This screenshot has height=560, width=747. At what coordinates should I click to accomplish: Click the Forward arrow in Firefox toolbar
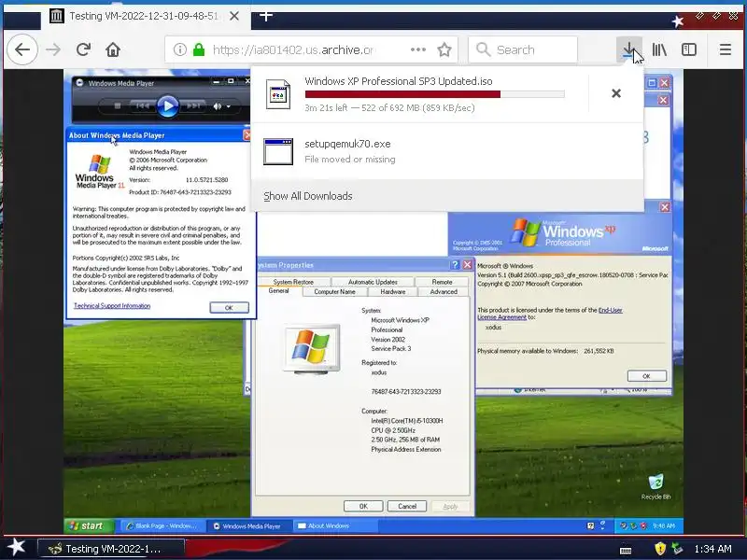[x=53, y=49]
